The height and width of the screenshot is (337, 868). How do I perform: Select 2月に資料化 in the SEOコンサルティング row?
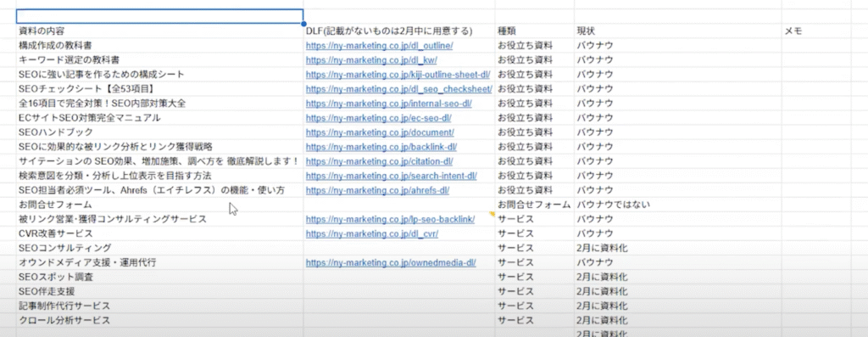click(x=677, y=248)
